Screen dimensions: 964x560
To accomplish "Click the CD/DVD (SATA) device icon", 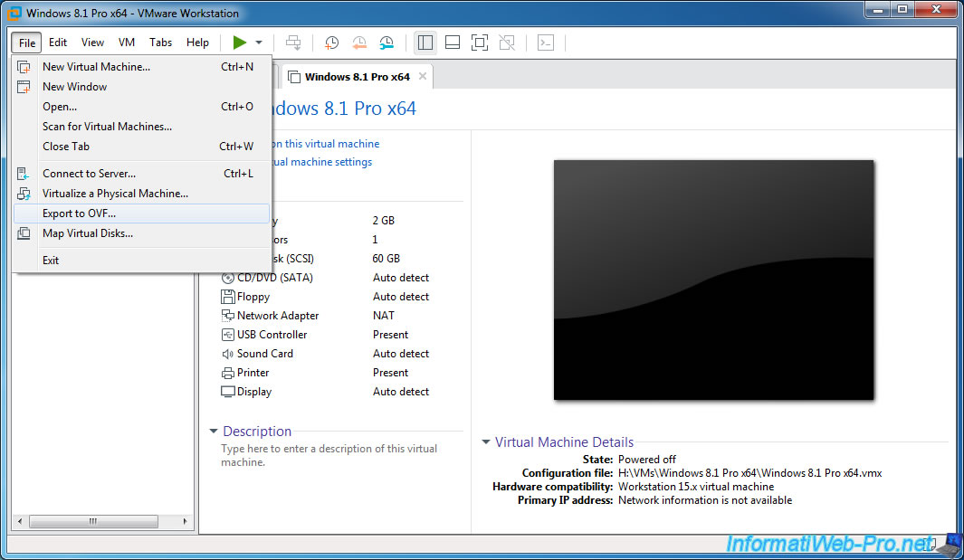I will pos(228,278).
